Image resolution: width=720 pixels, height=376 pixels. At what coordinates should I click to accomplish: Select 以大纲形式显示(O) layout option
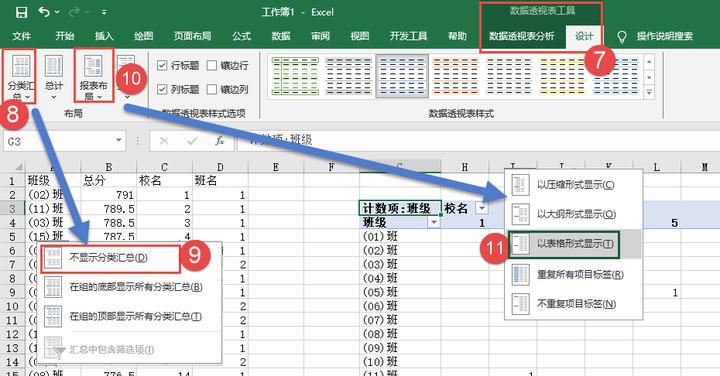coord(573,214)
